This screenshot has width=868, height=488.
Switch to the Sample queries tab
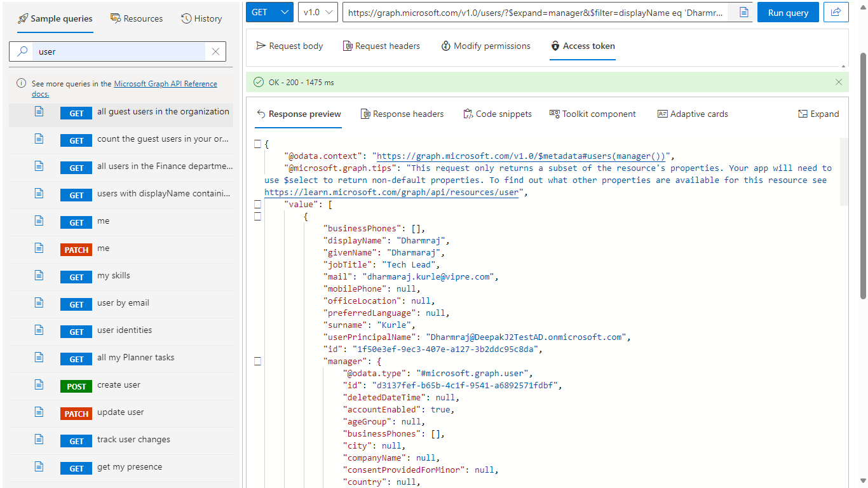(55, 18)
